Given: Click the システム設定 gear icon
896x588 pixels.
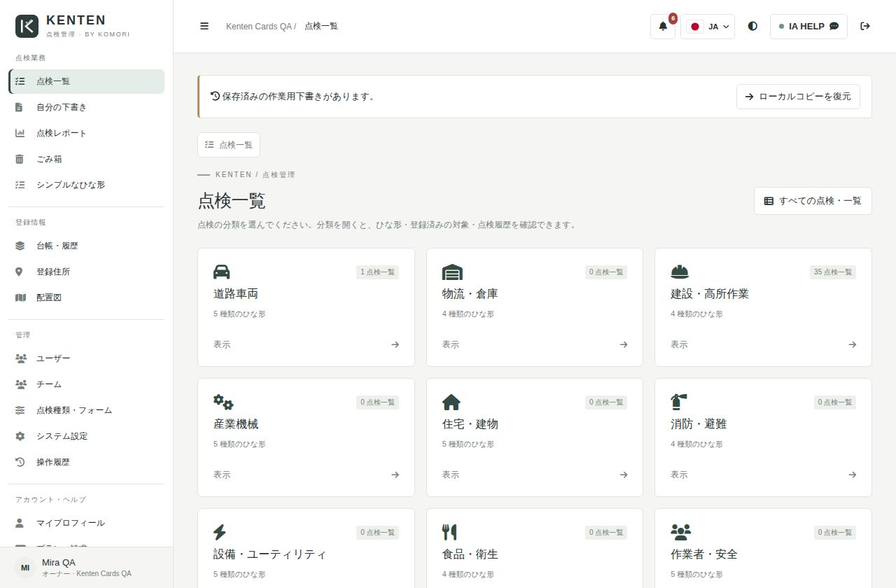Looking at the screenshot, I should pyautogui.click(x=20, y=436).
